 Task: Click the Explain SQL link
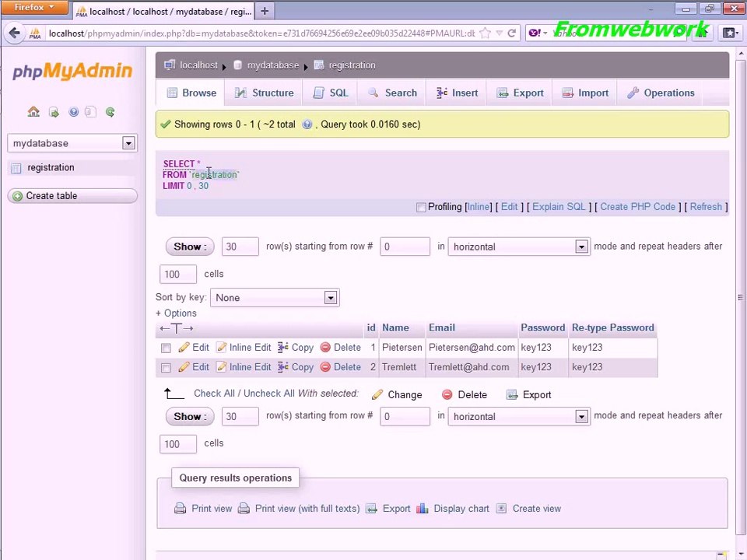pos(559,207)
